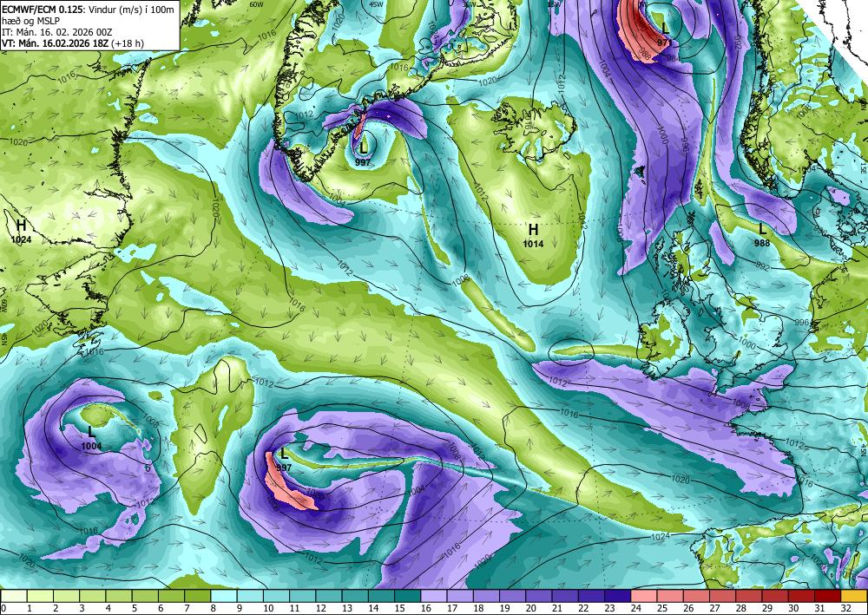The width and height of the screenshot is (868, 615).
Task: Pick the light cyan 8–9 m/s legend swatch
Action: (224, 596)
